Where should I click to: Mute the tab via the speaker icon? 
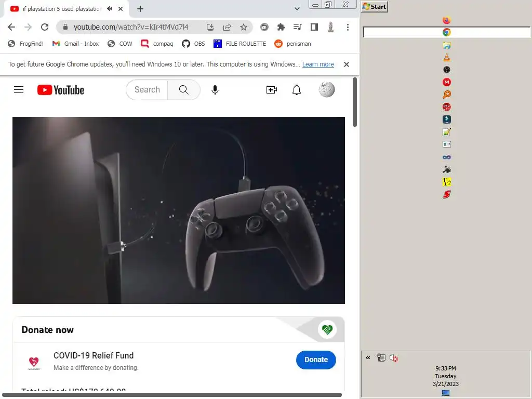[109, 9]
